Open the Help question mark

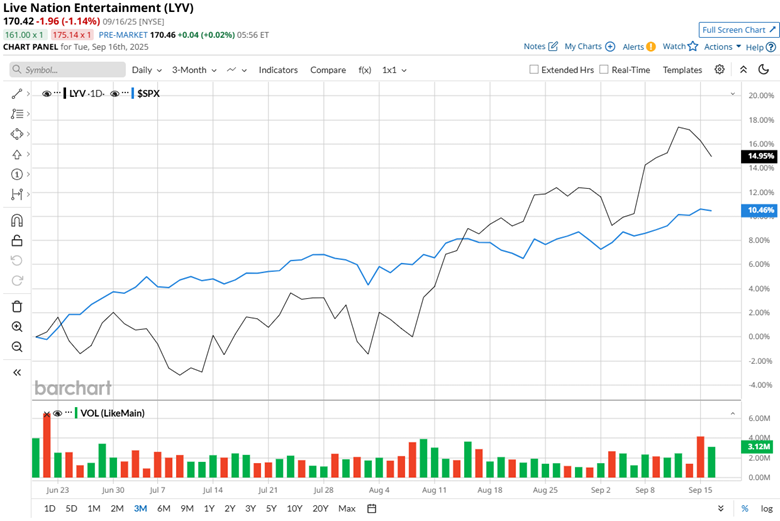771,47
